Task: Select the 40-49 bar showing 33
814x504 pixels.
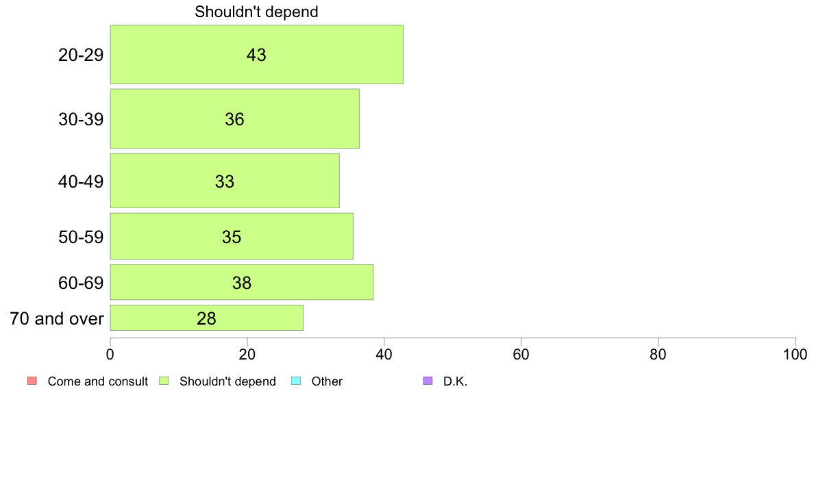Action: click(225, 181)
